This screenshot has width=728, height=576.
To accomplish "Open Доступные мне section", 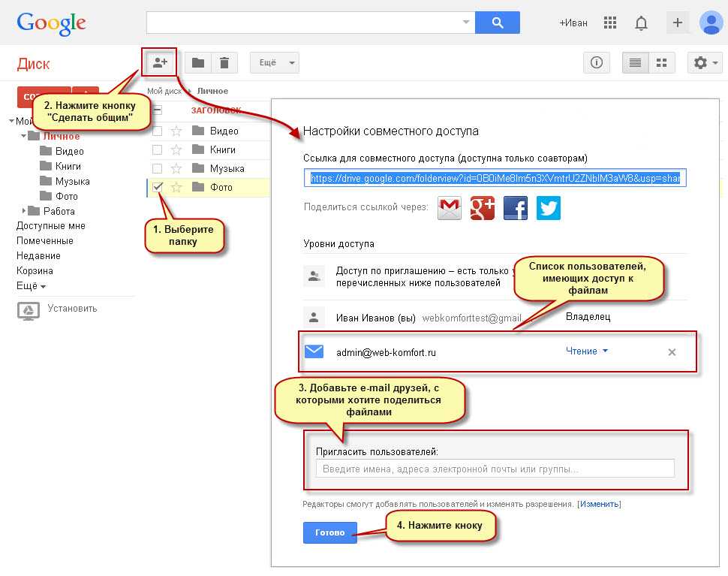I will coord(50,226).
